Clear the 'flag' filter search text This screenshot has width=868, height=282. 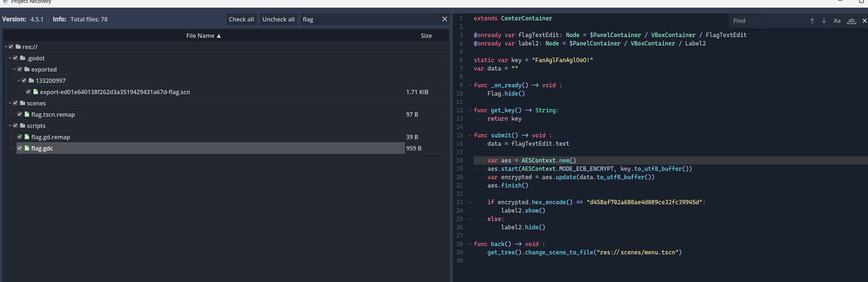click(x=444, y=19)
